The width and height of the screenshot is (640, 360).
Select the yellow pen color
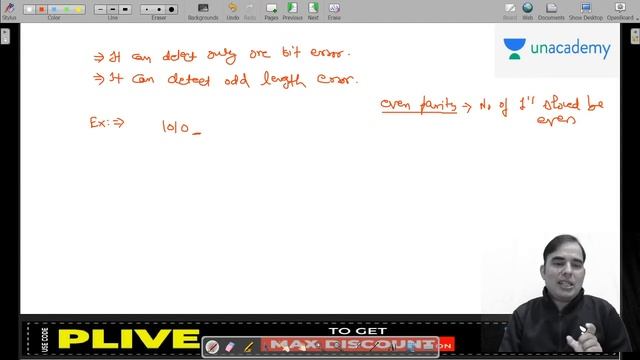[x=78, y=9]
